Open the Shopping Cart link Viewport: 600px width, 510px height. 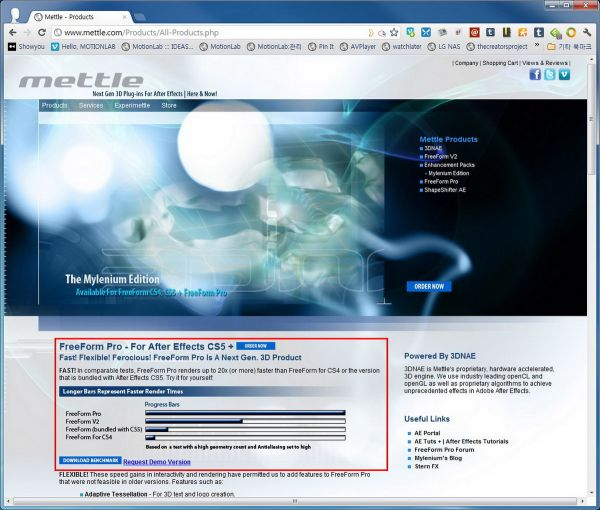[x=500, y=63]
